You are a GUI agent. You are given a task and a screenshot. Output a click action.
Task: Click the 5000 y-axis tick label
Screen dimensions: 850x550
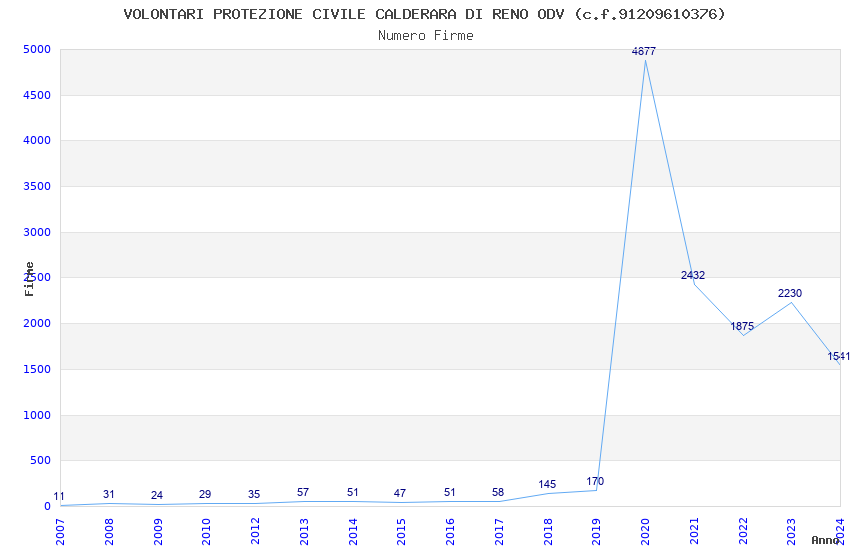point(36,49)
